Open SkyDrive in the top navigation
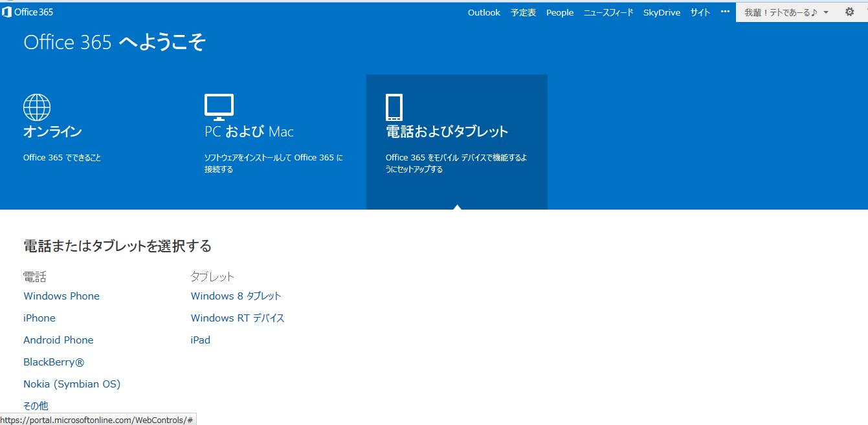The image size is (868, 425). (662, 12)
